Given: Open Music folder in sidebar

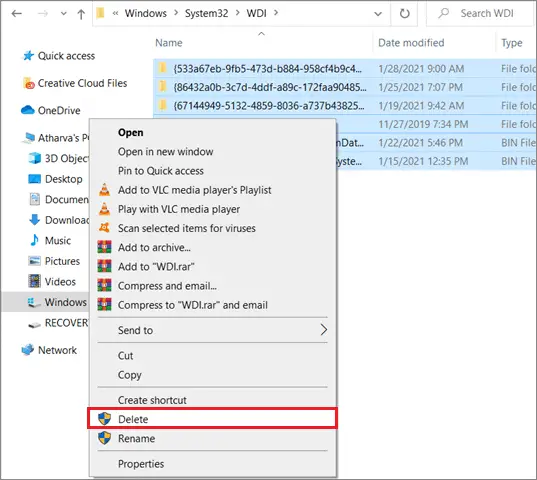Looking at the screenshot, I should [58, 241].
